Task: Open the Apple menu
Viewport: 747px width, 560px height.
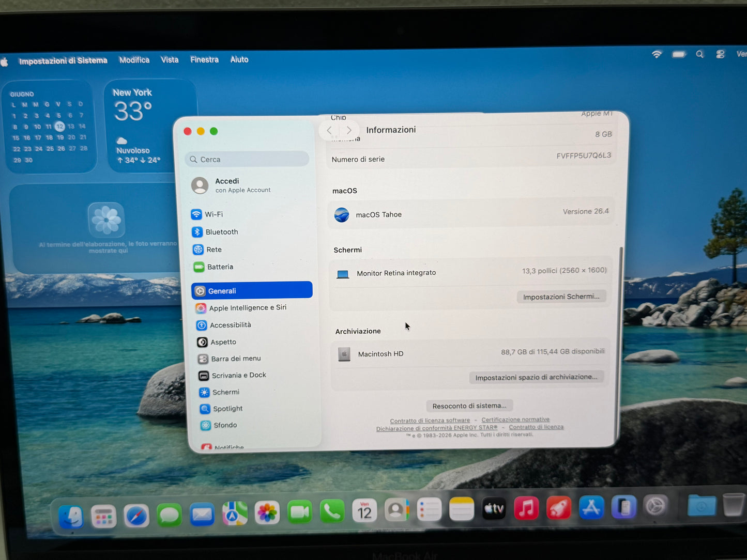Action: [5, 62]
